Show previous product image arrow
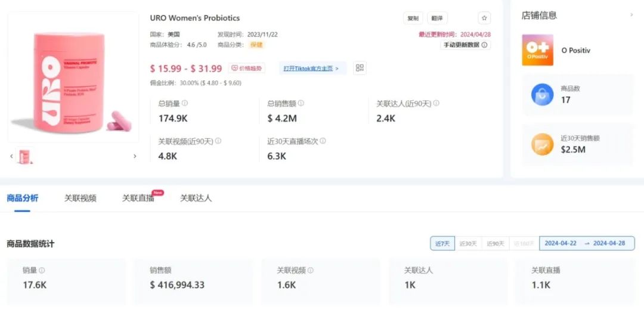The image size is (644, 316). coord(11,156)
